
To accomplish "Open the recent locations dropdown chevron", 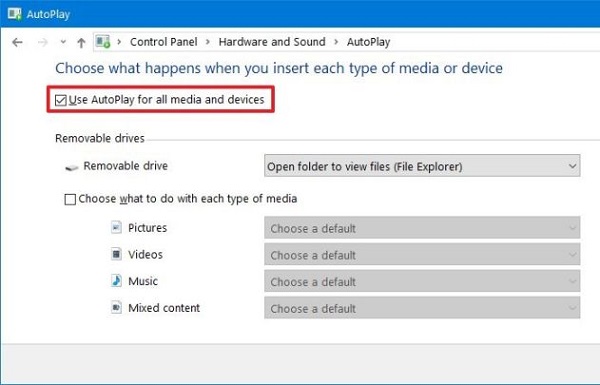I will click(x=63, y=42).
